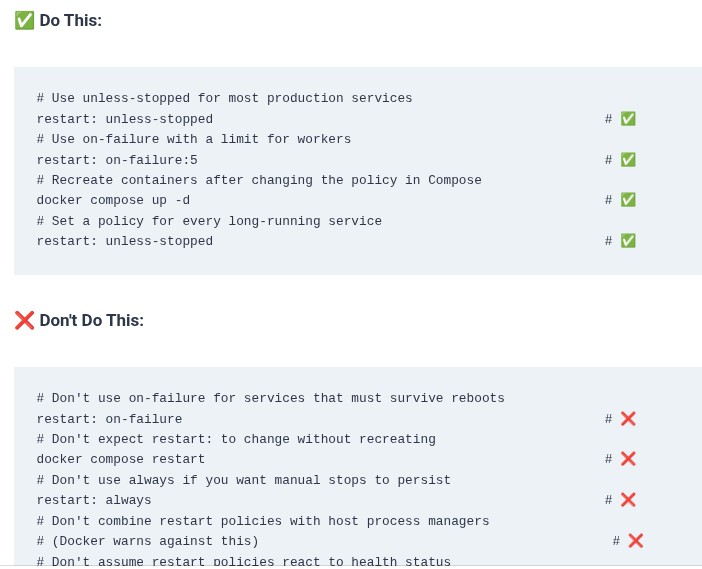Click comment "Set a policy for every long-running service"
This screenshot has height=569, width=702.
pos(209,221)
